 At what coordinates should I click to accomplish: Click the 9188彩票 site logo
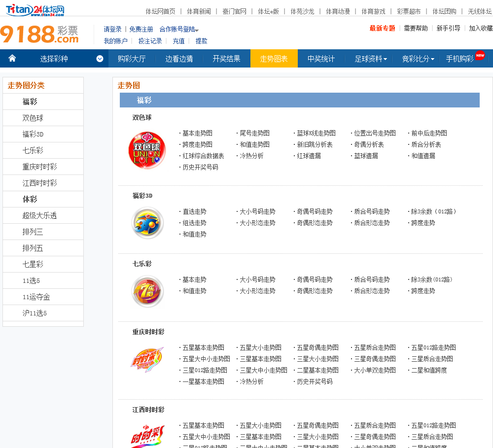(39, 34)
